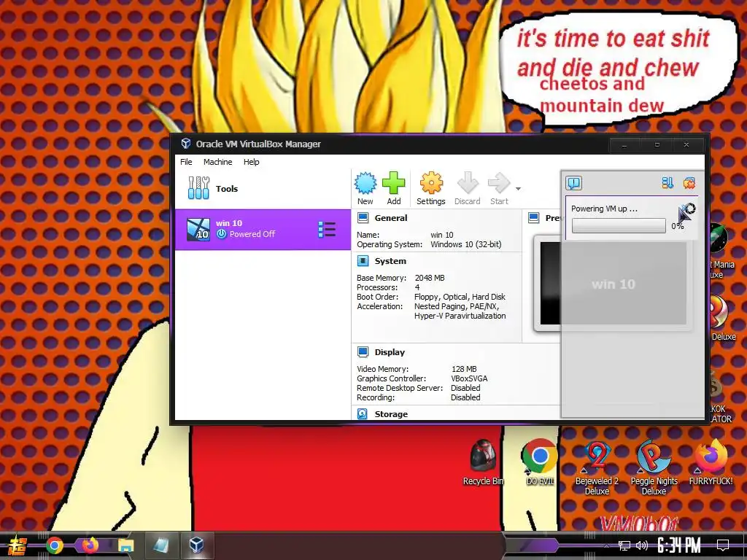Image resolution: width=747 pixels, height=560 pixels.
Task: Open the win 10 machine tools menu icon
Action: click(327, 229)
